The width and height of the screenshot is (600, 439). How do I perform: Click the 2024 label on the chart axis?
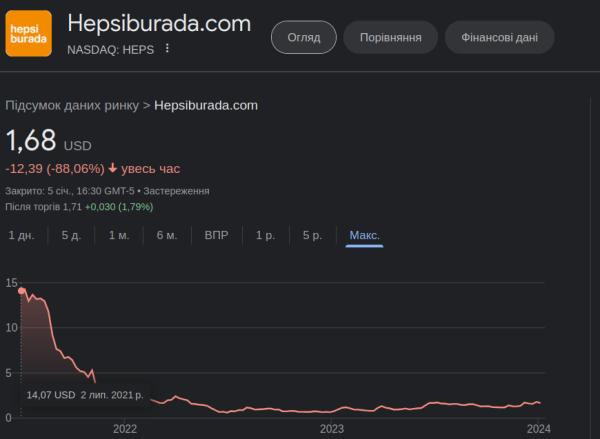tap(538, 429)
